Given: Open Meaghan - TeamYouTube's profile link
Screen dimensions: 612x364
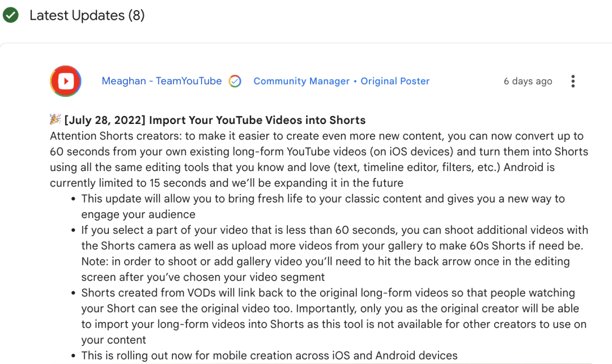Looking at the screenshot, I should coord(161,81).
